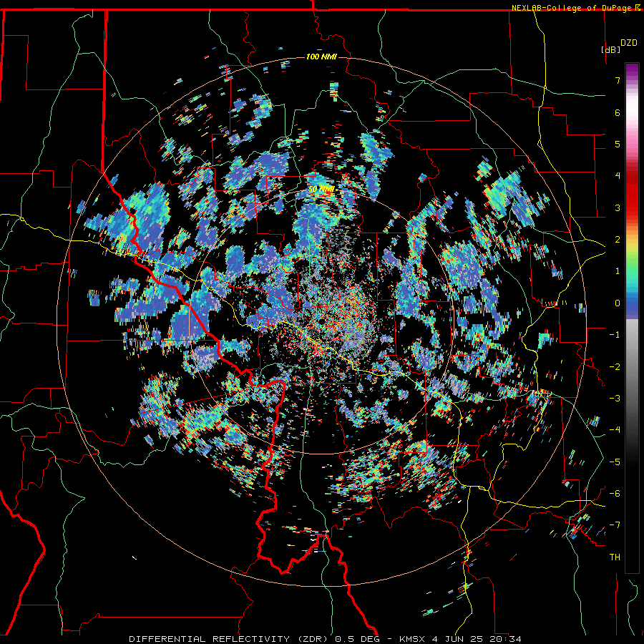Click legend value -4
This screenshot has height=644, width=644.
615,430
